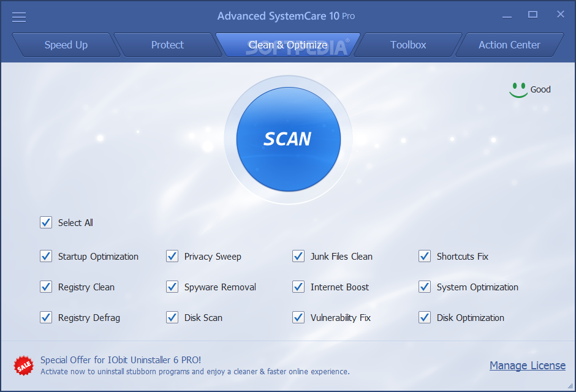Go to the Toolbox tab
Screen dimensions: 576x392
[408, 45]
